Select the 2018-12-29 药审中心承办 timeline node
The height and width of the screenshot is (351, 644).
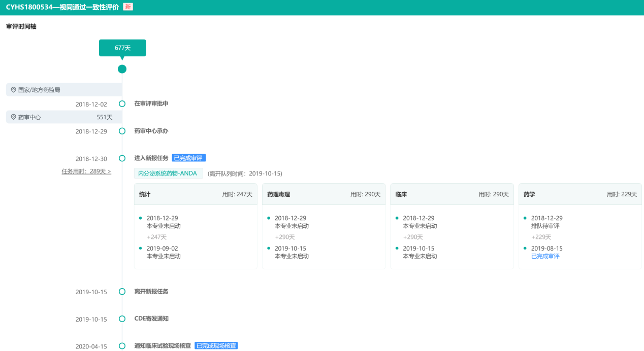click(x=122, y=131)
